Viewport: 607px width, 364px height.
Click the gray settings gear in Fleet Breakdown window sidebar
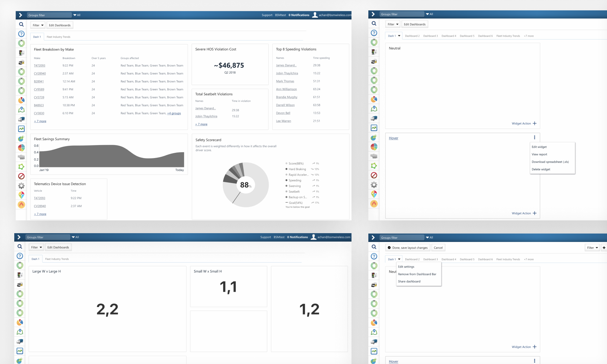click(21, 186)
